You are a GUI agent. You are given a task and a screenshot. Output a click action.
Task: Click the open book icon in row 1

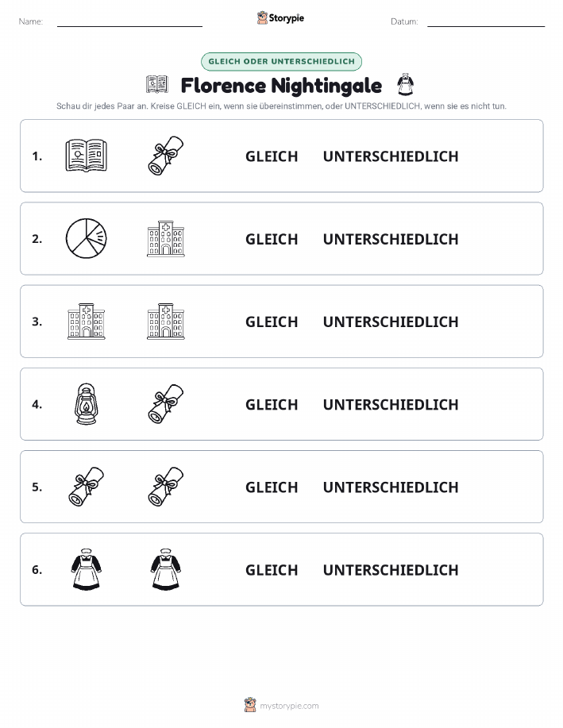(86, 156)
